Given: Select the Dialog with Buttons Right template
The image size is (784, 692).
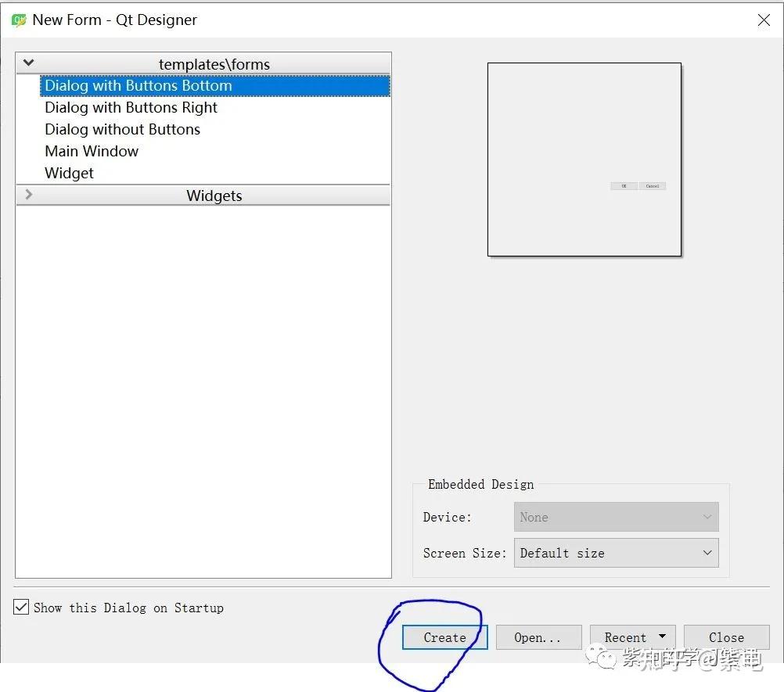Looking at the screenshot, I should (x=130, y=107).
